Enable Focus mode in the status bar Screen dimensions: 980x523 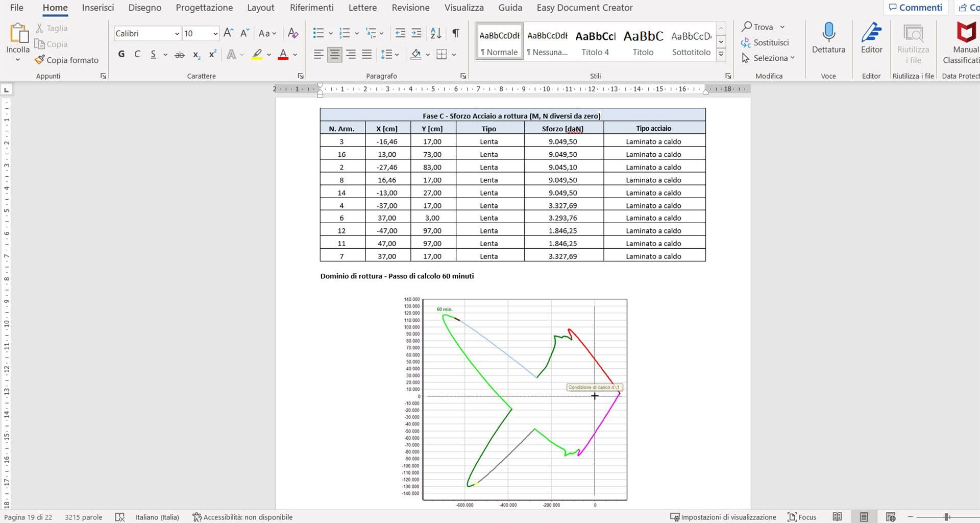(x=801, y=517)
